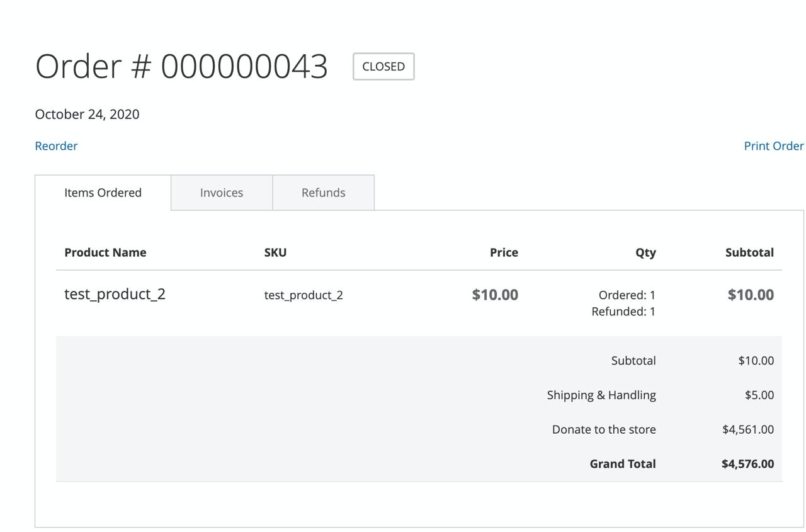This screenshot has width=806, height=532.
Task: Click the Reorder link
Action: coord(56,146)
